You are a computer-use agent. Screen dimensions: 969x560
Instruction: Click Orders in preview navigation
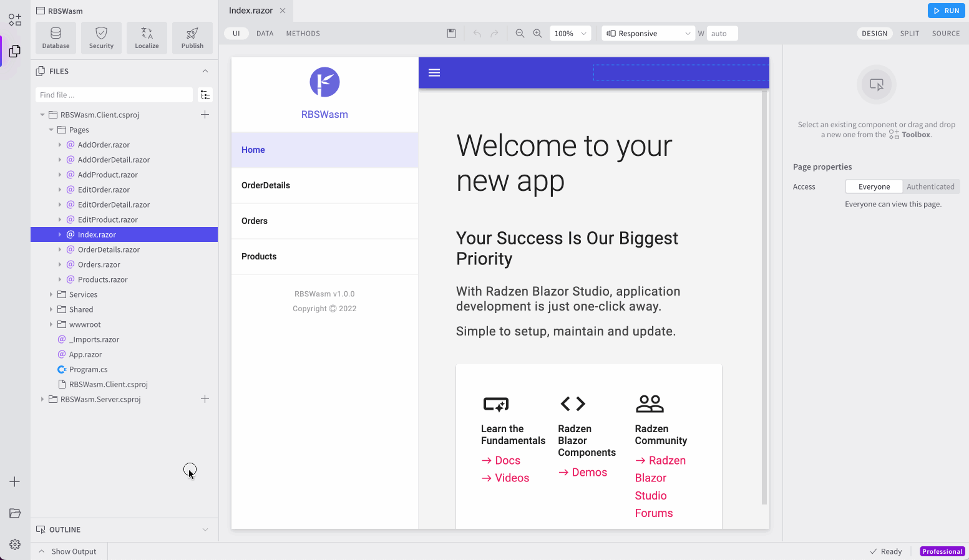point(324,221)
